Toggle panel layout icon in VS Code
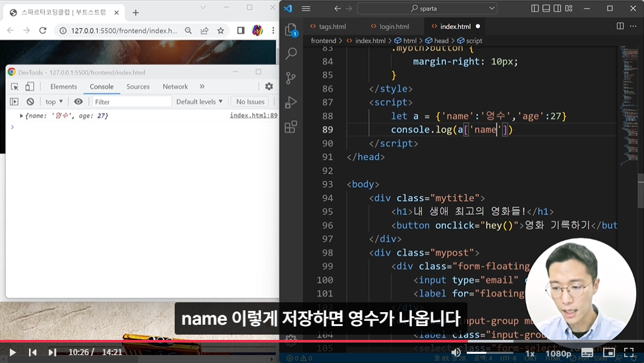644x363 pixels. [x=546, y=8]
